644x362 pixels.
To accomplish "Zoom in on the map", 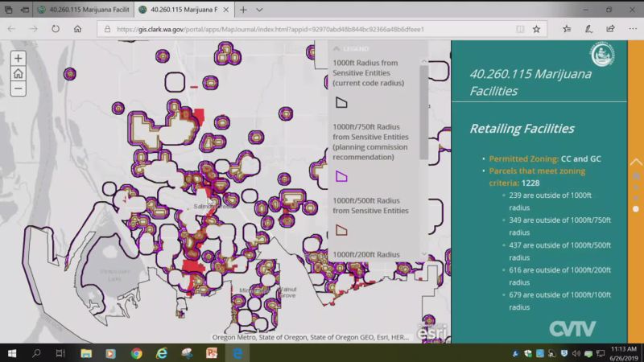I will click(18, 59).
